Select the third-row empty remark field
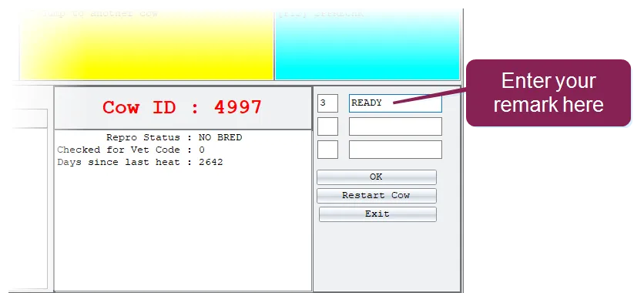 (395, 150)
